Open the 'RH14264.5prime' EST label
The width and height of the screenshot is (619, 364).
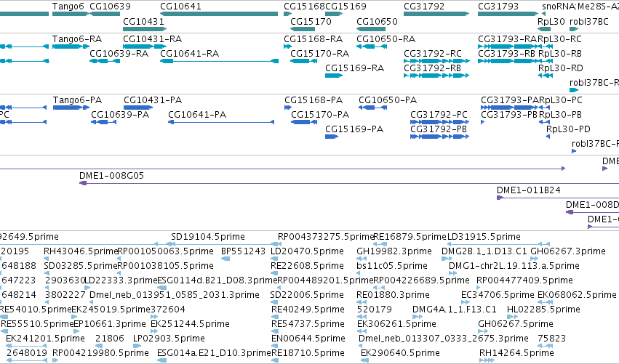tap(516, 353)
